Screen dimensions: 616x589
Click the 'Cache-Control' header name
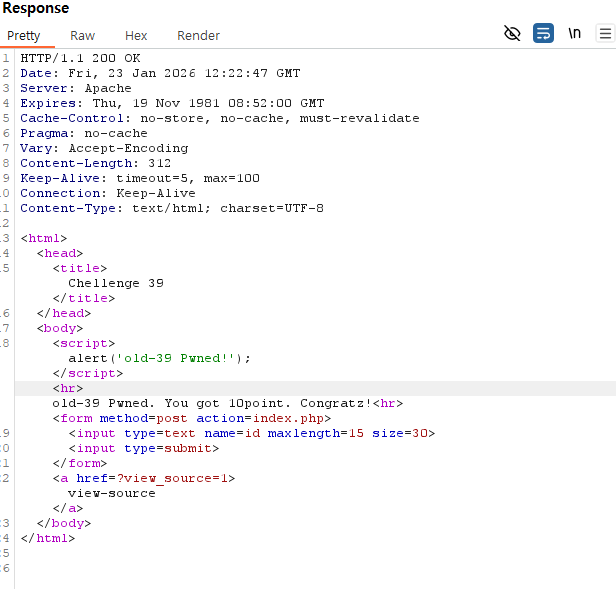coord(71,118)
